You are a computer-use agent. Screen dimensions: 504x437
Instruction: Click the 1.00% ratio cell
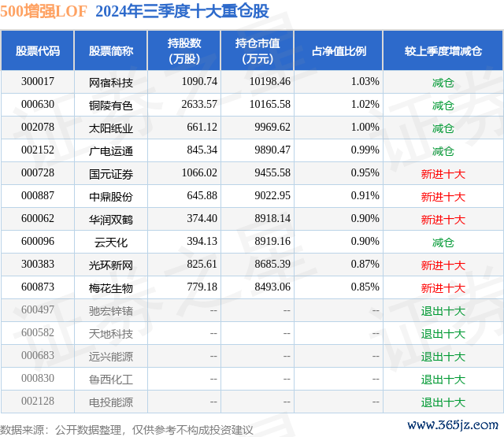pos(365,128)
